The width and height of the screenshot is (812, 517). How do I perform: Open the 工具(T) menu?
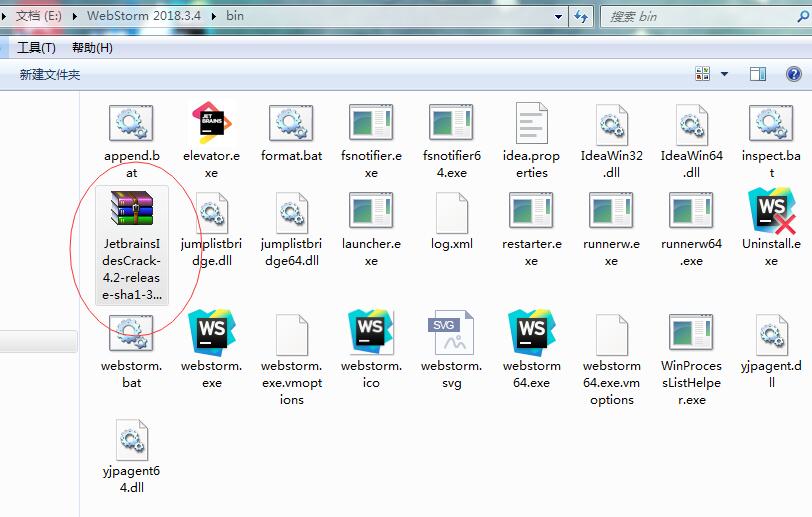click(x=36, y=48)
